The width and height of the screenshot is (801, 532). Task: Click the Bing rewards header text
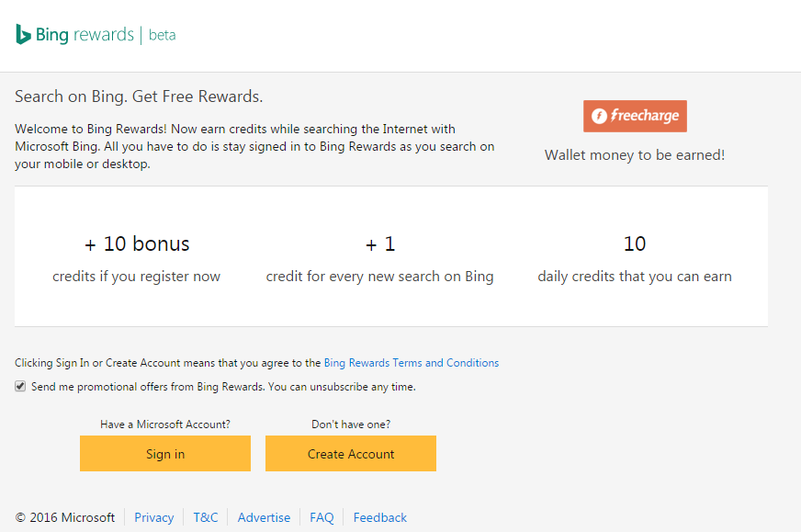(85, 35)
